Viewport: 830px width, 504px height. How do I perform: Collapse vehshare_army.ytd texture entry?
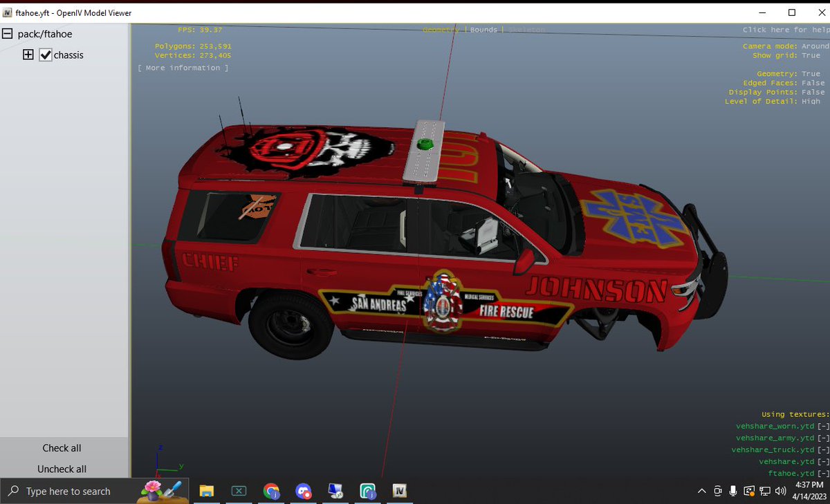point(823,438)
